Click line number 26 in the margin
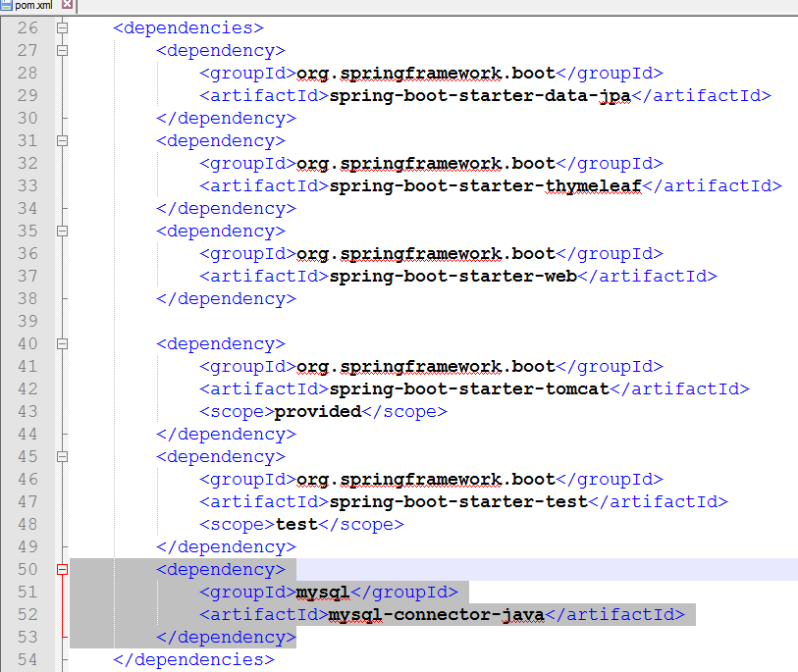This screenshot has width=798, height=672. click(27, 28)
